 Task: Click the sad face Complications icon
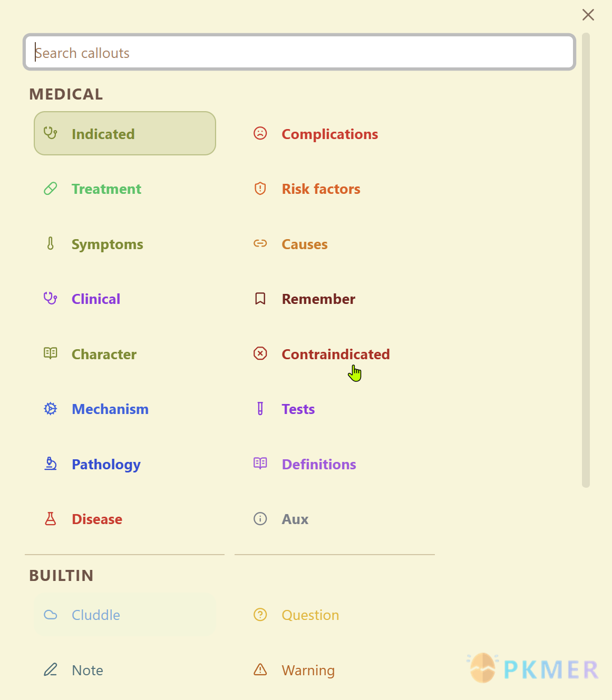(260, 133)
